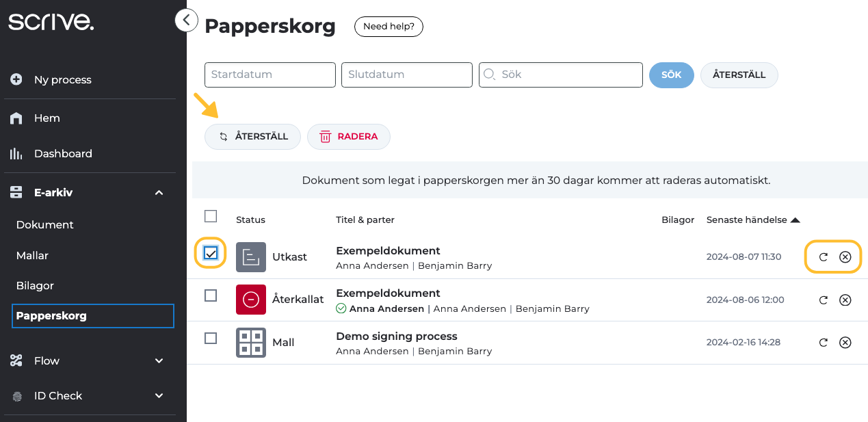This screenshot has width=868, height=422.
Task: Restore the Återkallat document via its row icon
Action: (824, 300)
